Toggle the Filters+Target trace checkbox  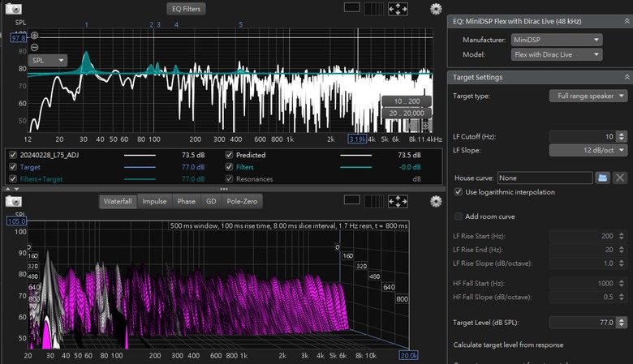click(13, 178)
